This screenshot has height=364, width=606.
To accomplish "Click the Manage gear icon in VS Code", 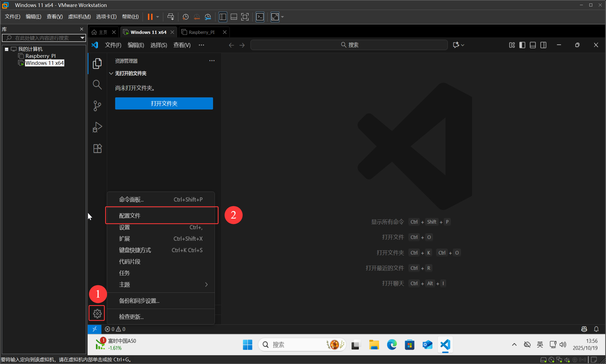I will [x=97, y=313].
